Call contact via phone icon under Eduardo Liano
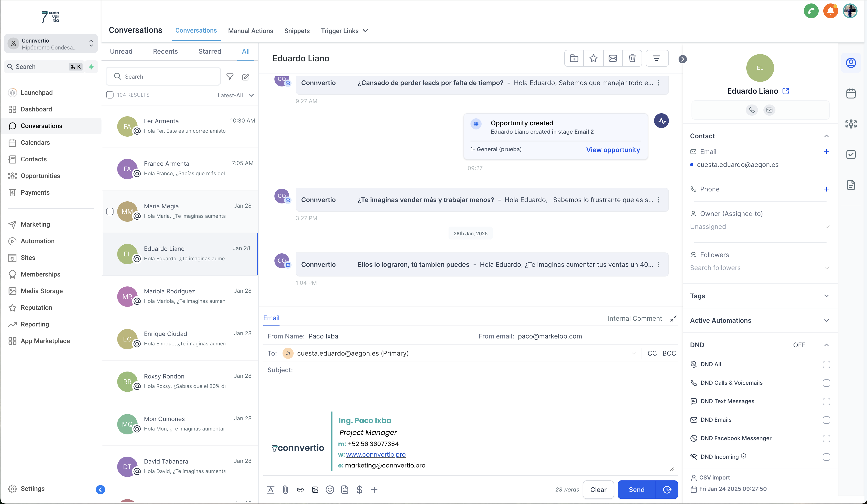The image size is (867, 504). click(752, 110)
